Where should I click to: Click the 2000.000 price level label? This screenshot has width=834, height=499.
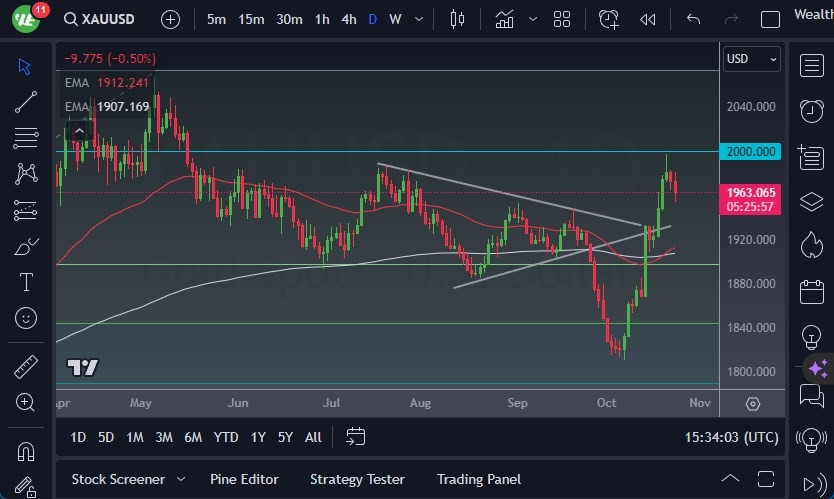pyautogui.click(x=751, y=151)
